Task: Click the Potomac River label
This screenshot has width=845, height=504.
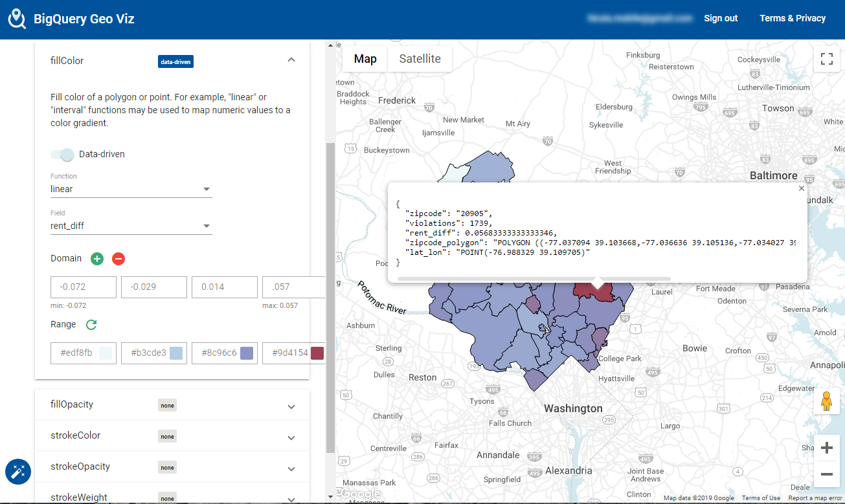Action: tap(383, 298)
